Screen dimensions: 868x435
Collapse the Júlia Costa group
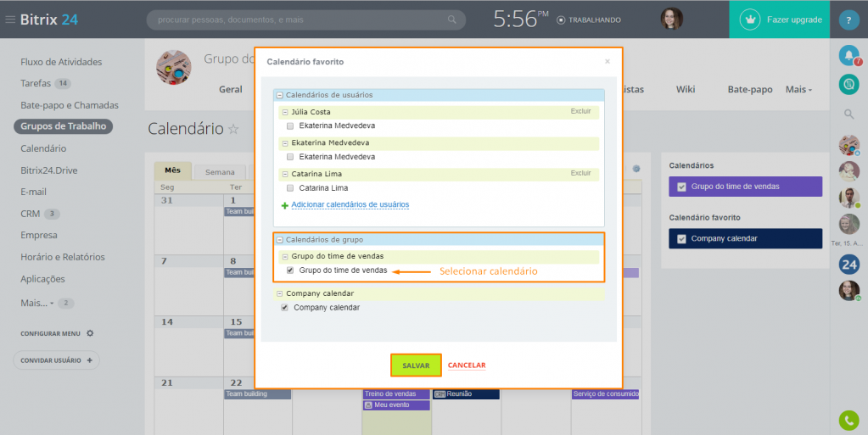285,112
